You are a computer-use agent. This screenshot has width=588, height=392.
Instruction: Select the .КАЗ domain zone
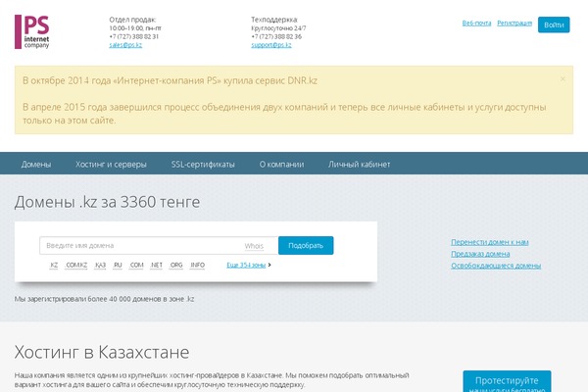(x=100, y=266)
